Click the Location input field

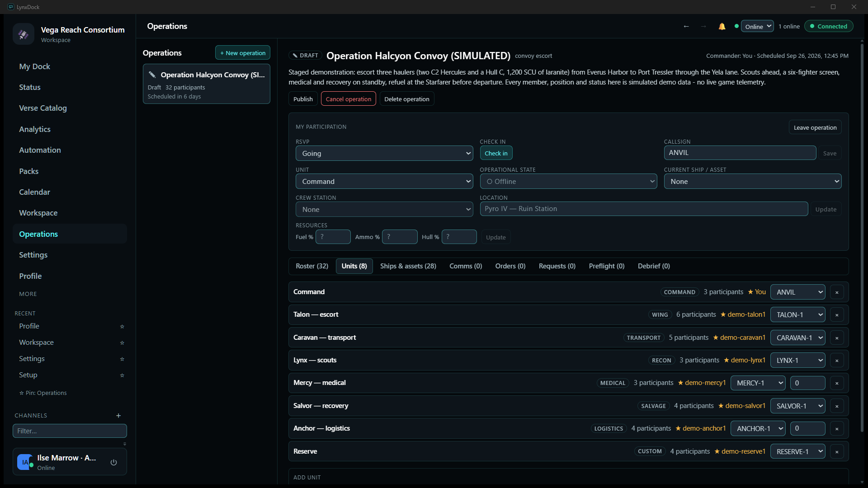[x=644, y=209]
